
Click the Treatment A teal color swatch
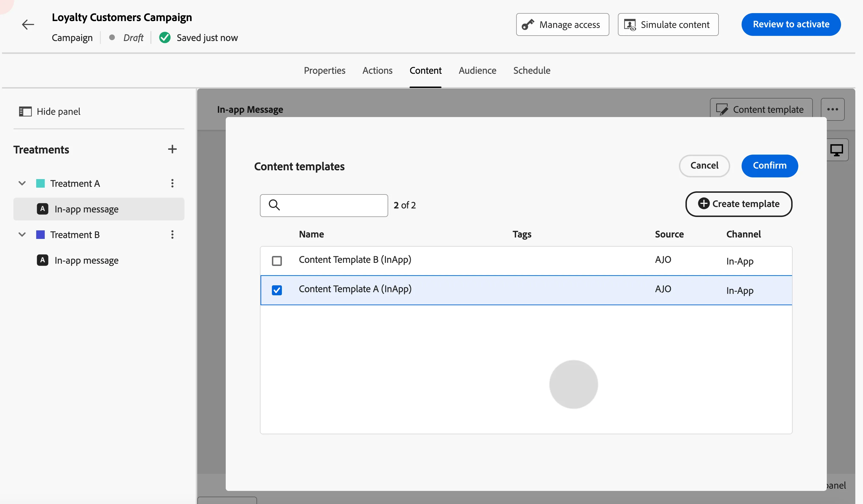pos(40,183)
